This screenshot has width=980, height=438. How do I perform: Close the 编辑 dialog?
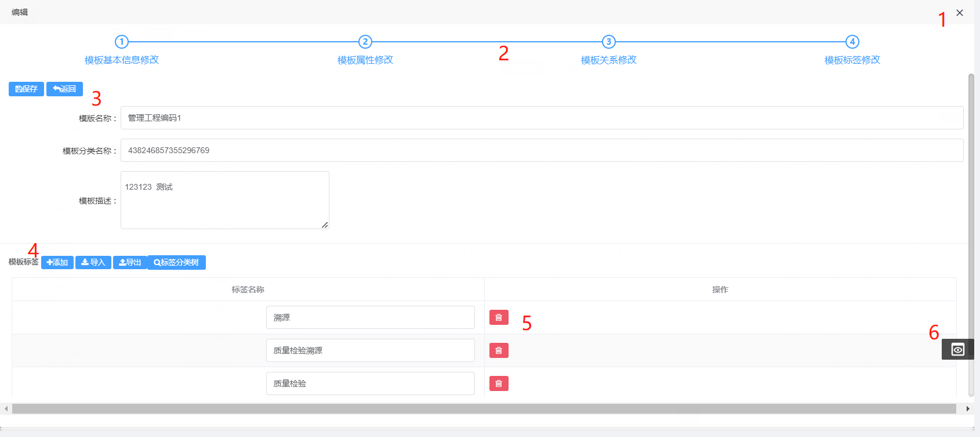960,13
